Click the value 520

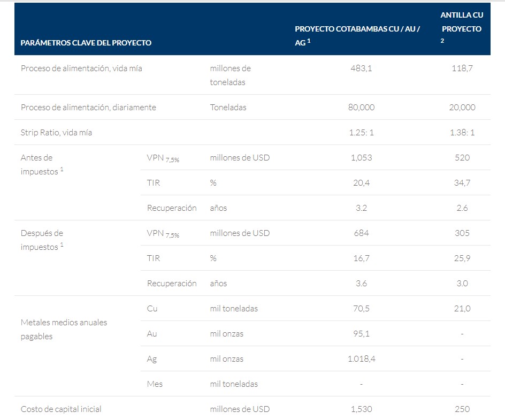(x=462, y=157)
